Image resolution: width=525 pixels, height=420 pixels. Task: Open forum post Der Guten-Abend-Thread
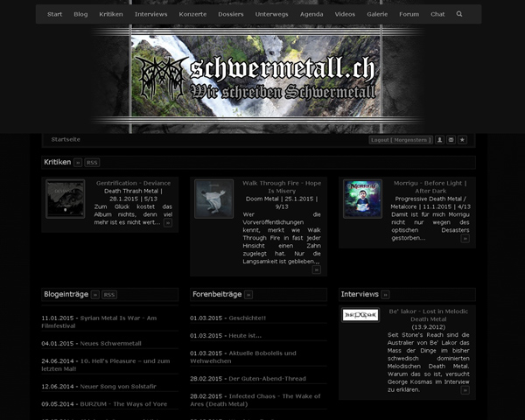tap(267, 379)
